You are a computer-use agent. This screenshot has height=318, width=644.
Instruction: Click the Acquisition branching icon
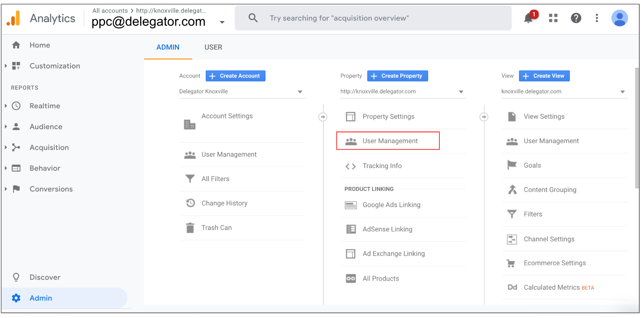16,147
